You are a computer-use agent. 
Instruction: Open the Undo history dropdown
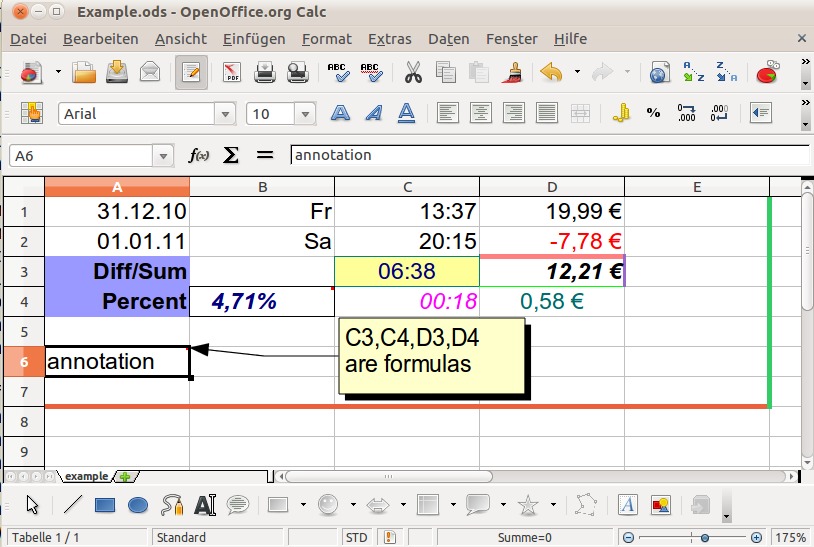click(x=577, y=72)
